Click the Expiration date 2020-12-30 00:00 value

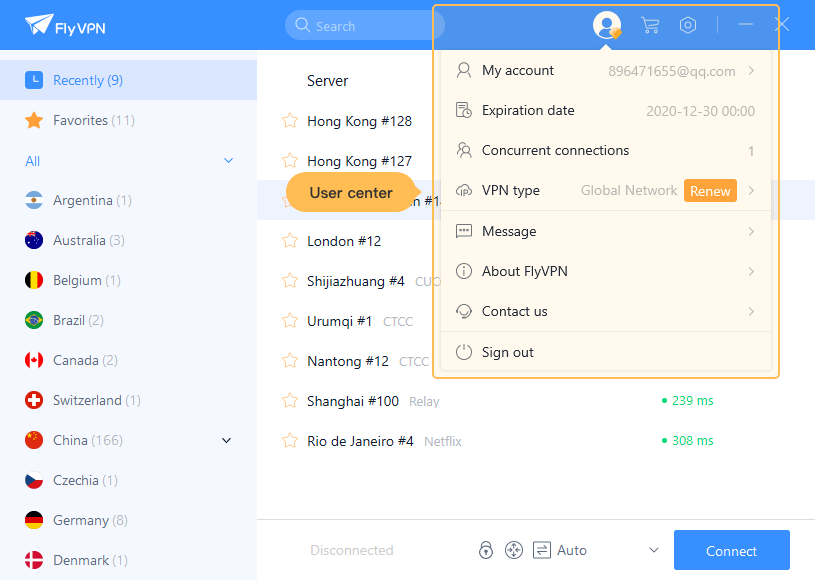[700, 111]
